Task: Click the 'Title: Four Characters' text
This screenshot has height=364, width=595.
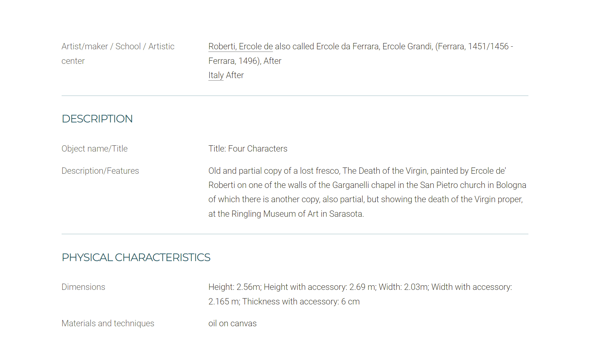Action: tap(248, 149)
